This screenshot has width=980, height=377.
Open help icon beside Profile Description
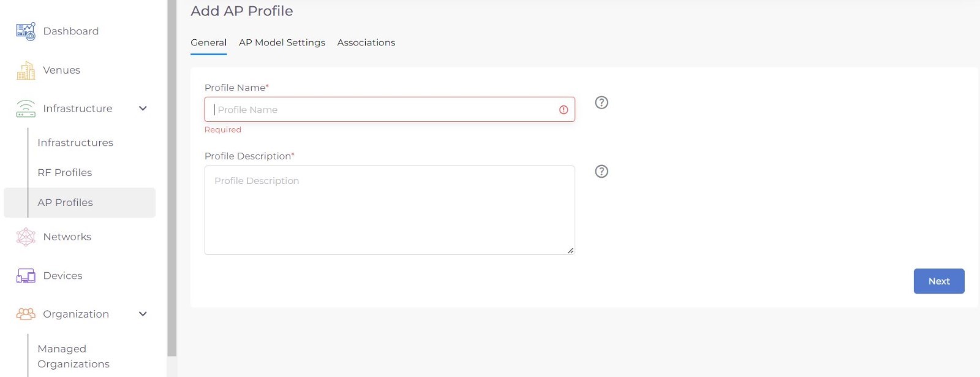[x=601, y=171]
